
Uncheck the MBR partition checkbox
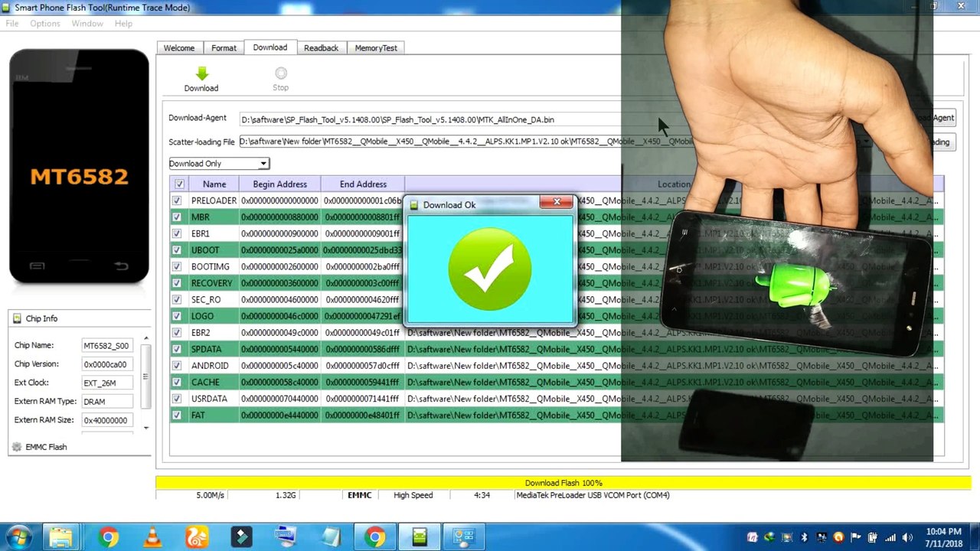point(177,217)
